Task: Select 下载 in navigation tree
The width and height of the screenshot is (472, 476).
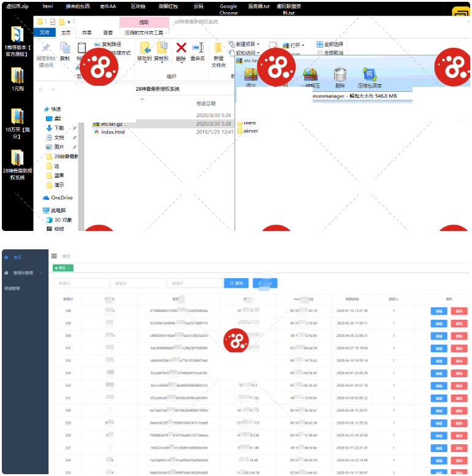Action: click(56, 128)
